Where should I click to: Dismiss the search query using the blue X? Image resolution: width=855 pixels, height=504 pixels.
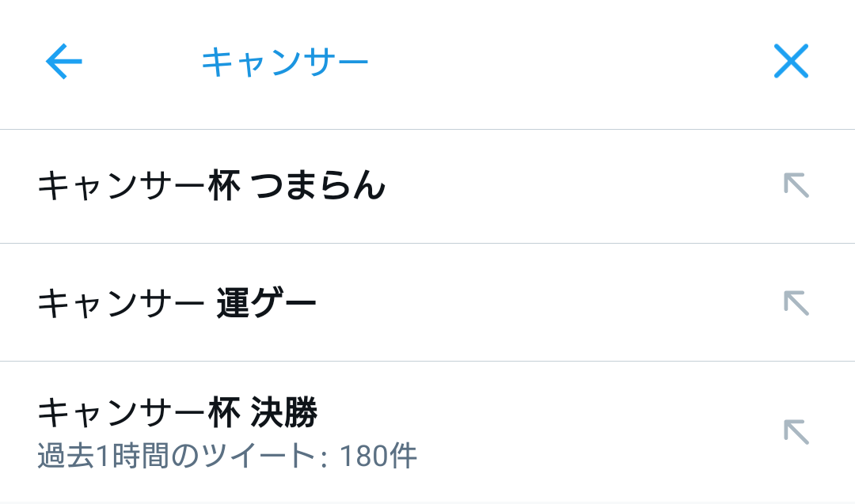pyautogui.click(x=791, y=61)
